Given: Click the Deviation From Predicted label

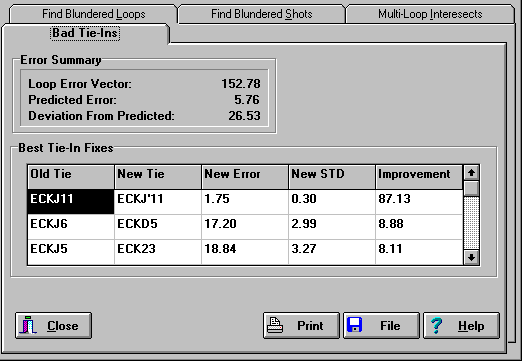Looking at the screenshot, I should click(x=101, y=116).
